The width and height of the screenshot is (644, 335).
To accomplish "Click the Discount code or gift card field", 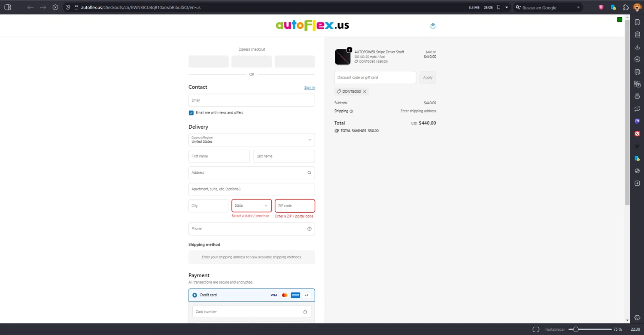I will (x=375, y=78).
